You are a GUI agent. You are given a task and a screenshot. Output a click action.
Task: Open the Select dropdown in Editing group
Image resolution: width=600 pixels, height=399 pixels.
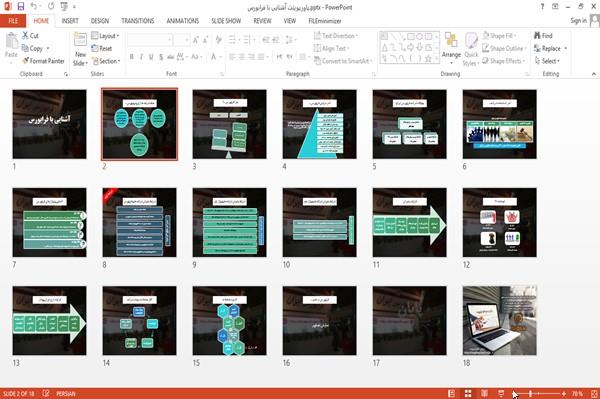click(x=547, y=61)
